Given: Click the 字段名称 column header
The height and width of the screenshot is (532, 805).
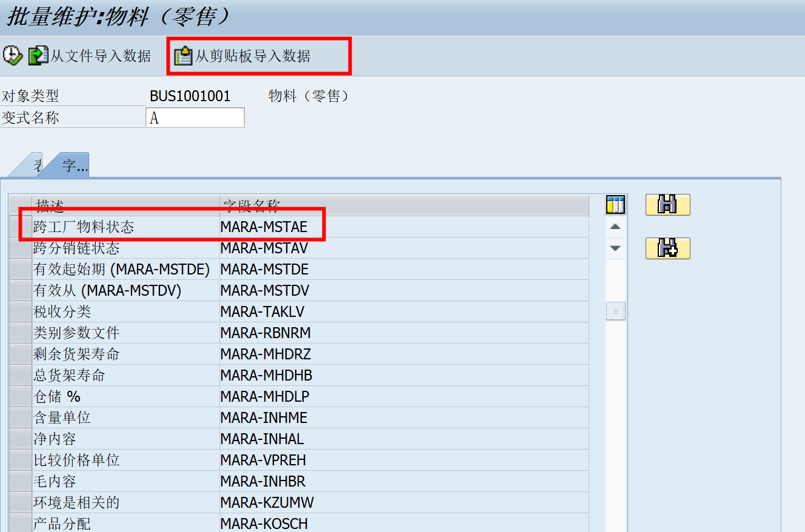Looking at the screenshot, I should pos(404,205).
